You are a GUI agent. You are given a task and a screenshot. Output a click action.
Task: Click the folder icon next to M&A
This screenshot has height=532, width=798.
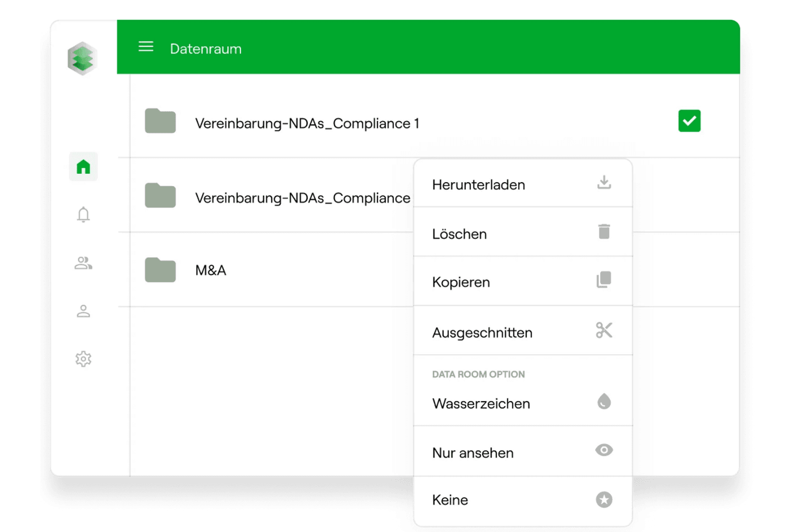click(160, 270)
